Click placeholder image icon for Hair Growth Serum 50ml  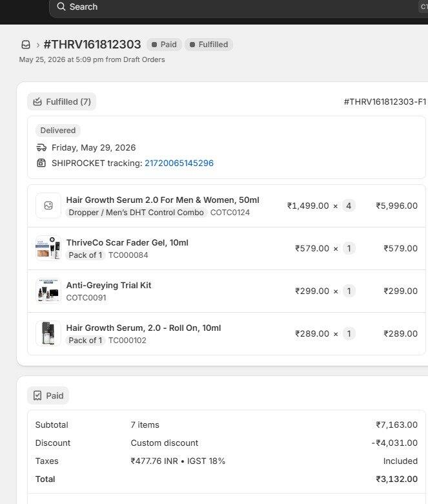click(48, 205)
